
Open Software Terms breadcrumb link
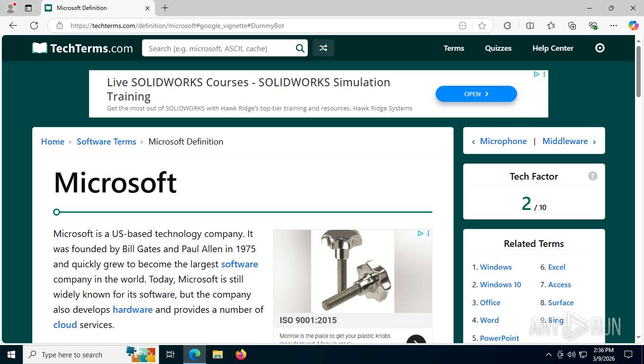click(x=106, y=141)
